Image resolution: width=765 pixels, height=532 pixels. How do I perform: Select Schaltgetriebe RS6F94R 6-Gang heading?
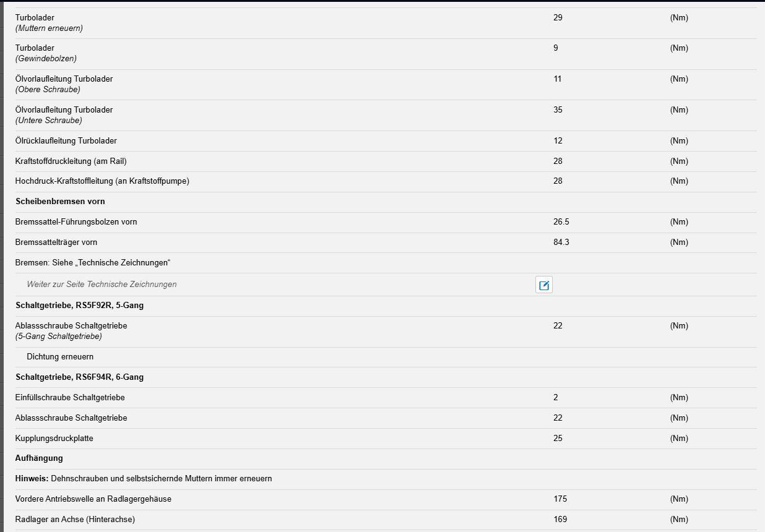[x=79, y=377]
